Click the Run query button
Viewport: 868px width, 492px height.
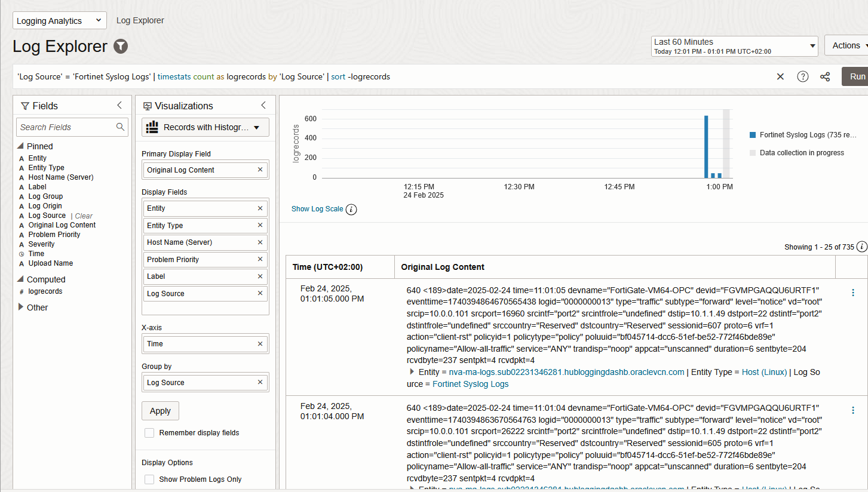(x=857, y=76)
